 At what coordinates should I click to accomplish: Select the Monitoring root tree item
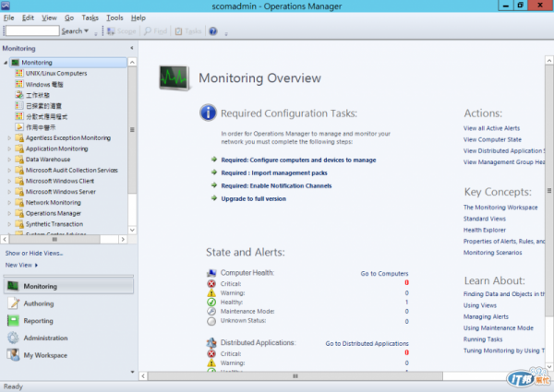coord(67,63)
